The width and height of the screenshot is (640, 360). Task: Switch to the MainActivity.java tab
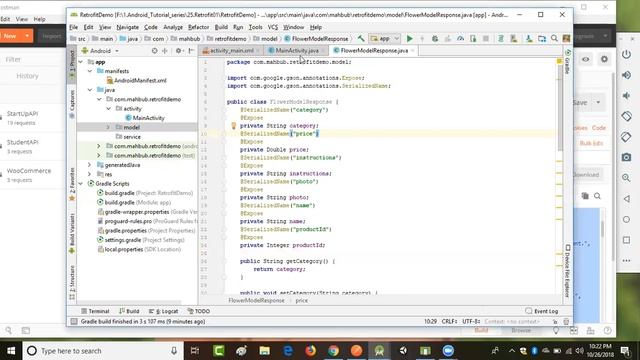coord(297,51)
